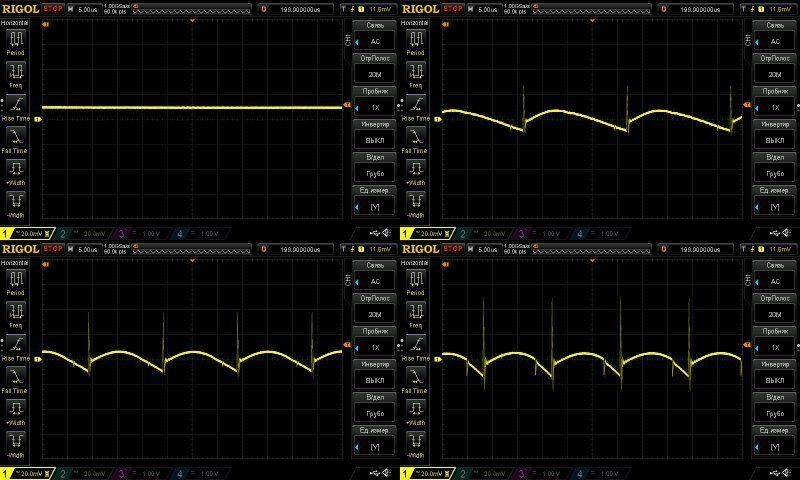This screenshot has height=480, width=800.
Task: Select +Width measurement in bottom-right scope capture
Action: point(415,413)
